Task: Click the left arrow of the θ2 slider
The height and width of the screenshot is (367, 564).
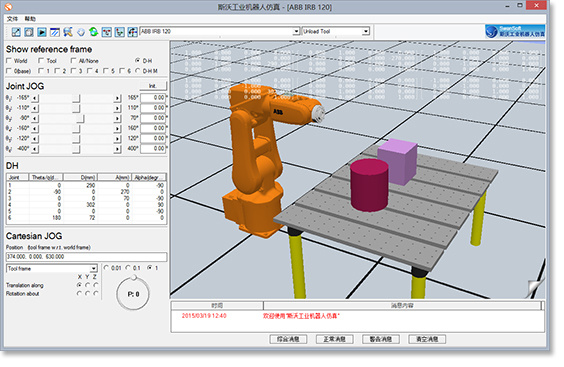Action: pos(35,108)
